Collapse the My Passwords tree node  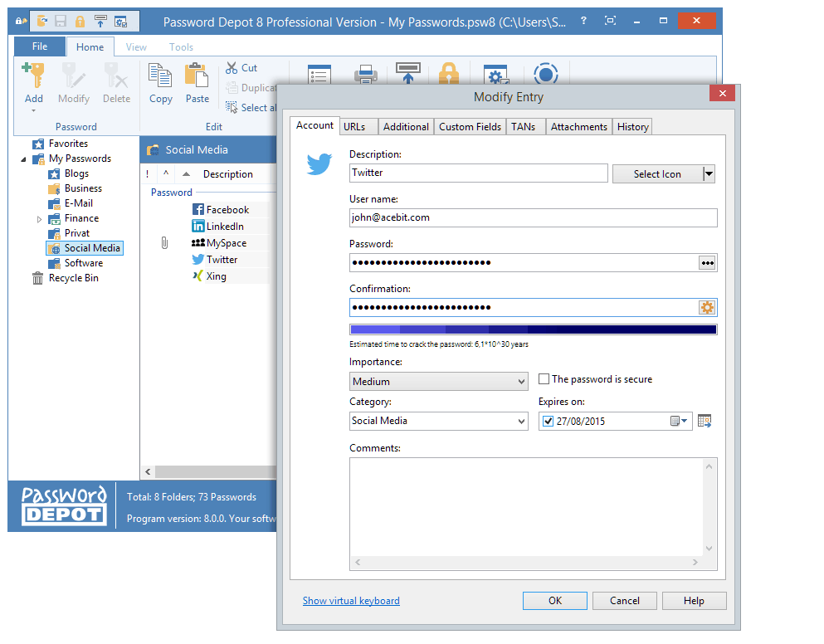(23, 159)
